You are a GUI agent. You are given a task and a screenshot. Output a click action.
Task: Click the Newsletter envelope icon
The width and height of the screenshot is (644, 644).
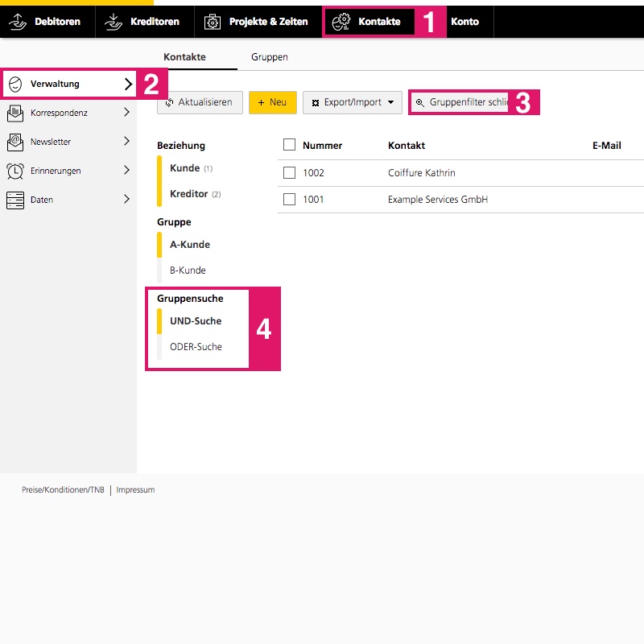point(15,142)
